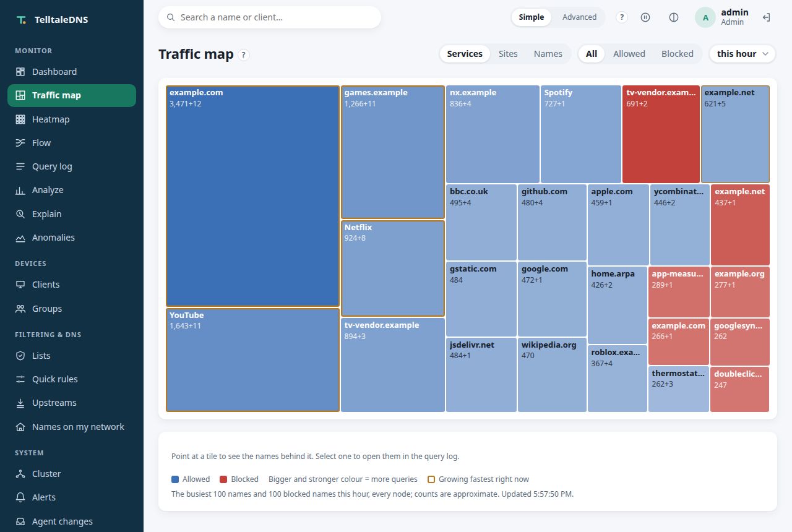Screen dimensions: 792x532
Task: Open Quick rules icon
Action: (x=20, y=379)
